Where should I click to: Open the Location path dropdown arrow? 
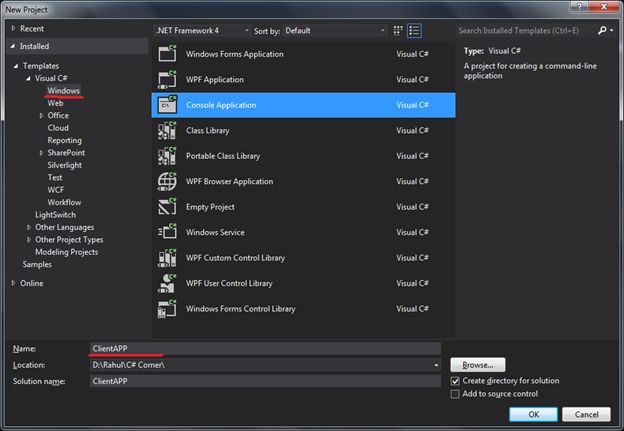(x=436, y=365)
